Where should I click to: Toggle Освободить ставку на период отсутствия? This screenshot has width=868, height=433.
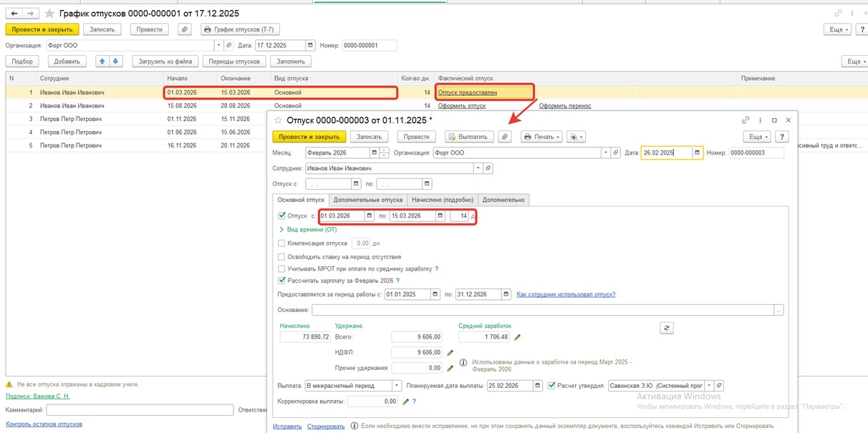coord(281,256)
